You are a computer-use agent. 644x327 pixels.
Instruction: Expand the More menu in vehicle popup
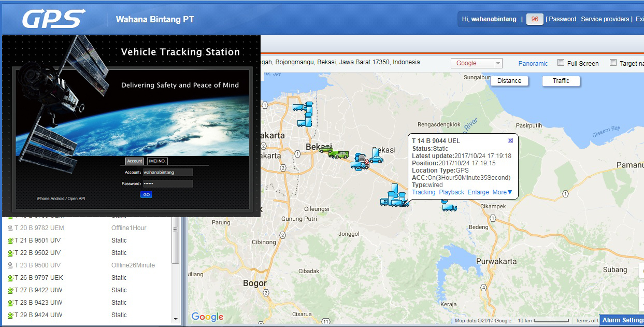pos(502,192)
